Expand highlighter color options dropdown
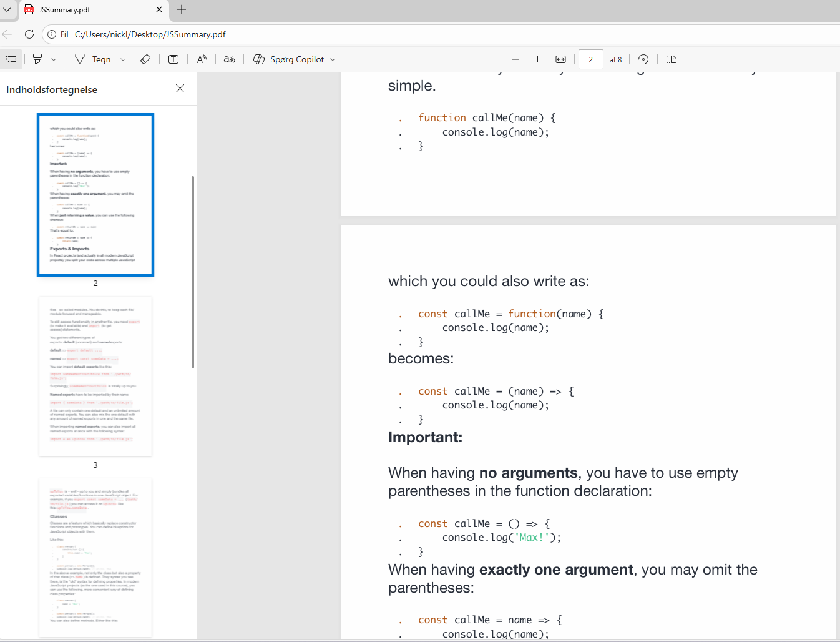840x642 pixels. click(54, 60)
